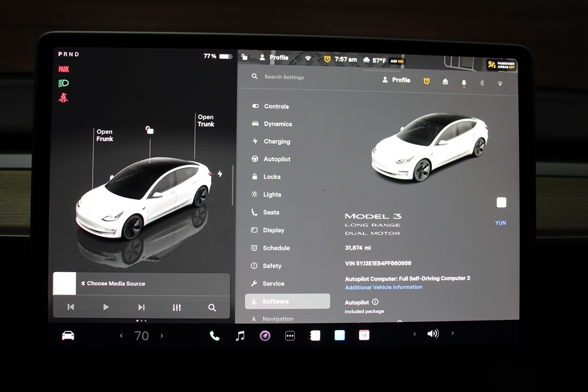Decrease temperature with left arrow
This screenshot has width=588, height=392.
pyautogui.click(x=122, y=336)
